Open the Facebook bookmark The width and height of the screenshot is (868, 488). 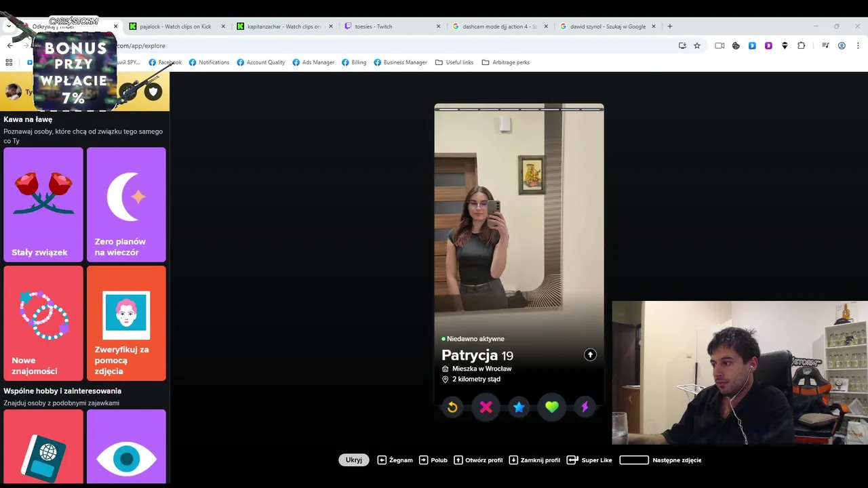[x=165, y=62]
